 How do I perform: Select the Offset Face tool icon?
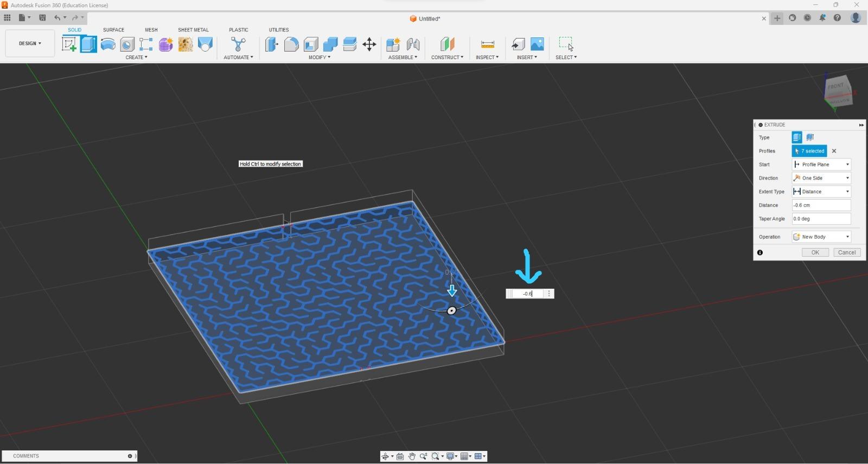pyautogui.click(x=350, y=44)
